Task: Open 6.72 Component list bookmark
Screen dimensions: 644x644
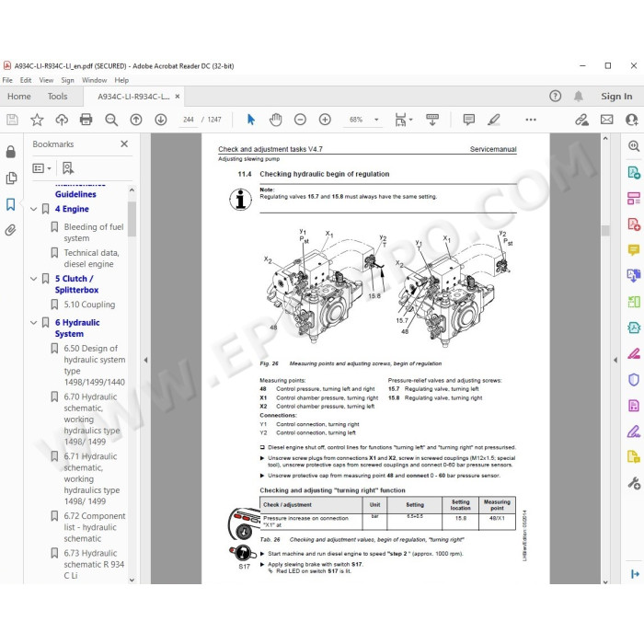Action: coord(95,527)
